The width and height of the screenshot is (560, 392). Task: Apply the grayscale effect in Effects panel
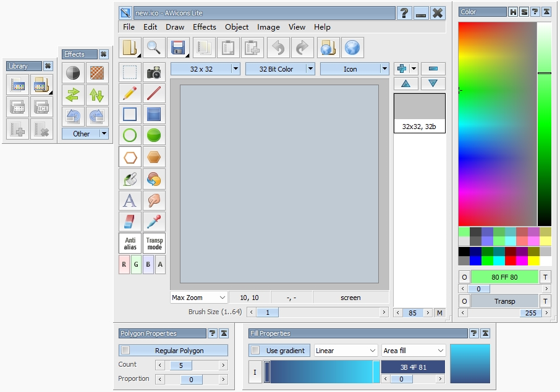(73, 73)
